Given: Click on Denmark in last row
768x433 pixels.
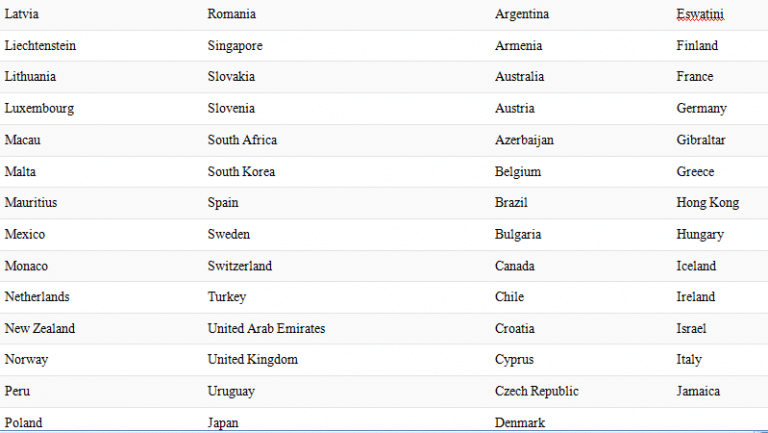Looking at the screenshot, I should 520,423.
